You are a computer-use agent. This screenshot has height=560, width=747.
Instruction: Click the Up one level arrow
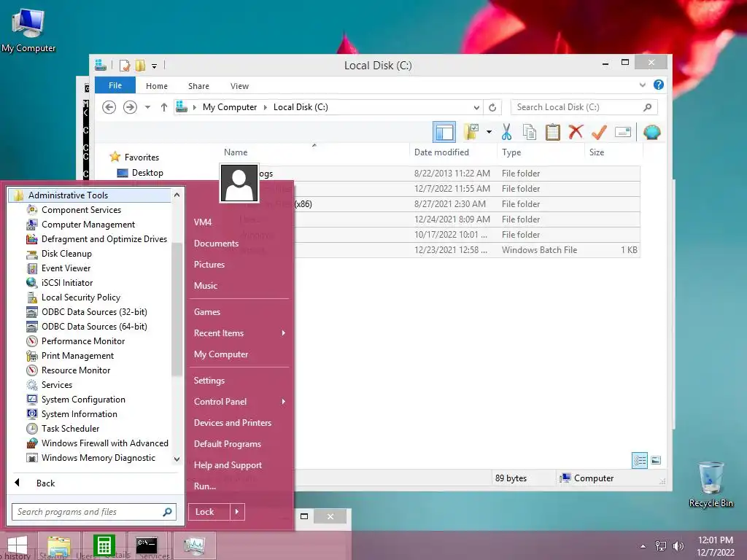(164, 107)
